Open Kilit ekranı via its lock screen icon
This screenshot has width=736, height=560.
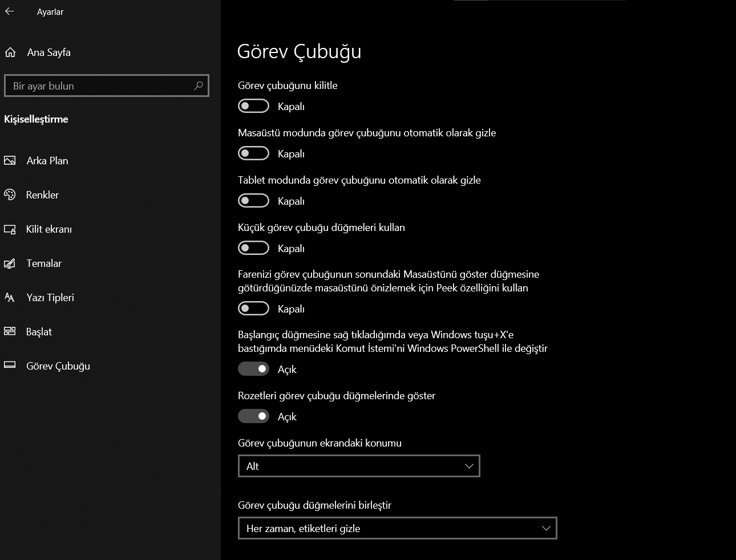(x=10, y=229)
